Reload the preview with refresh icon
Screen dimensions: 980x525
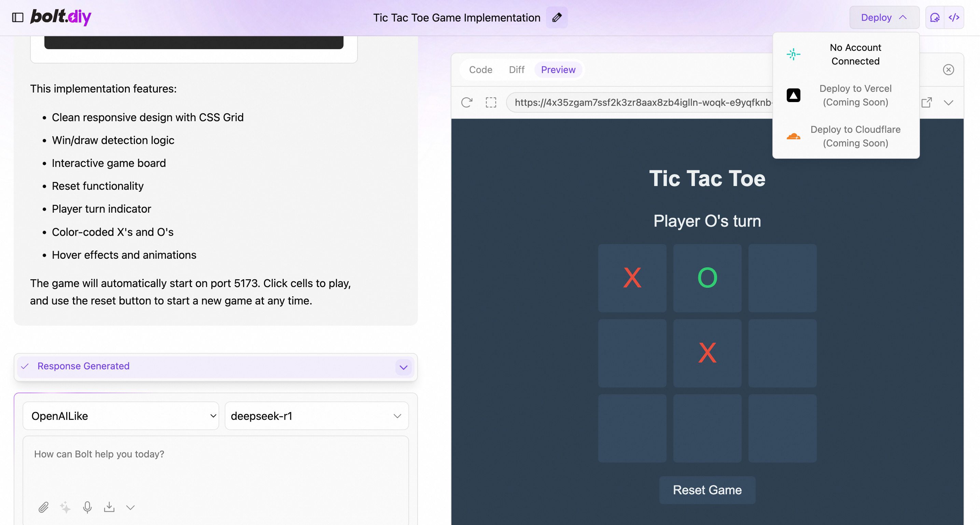coord(467,102)
